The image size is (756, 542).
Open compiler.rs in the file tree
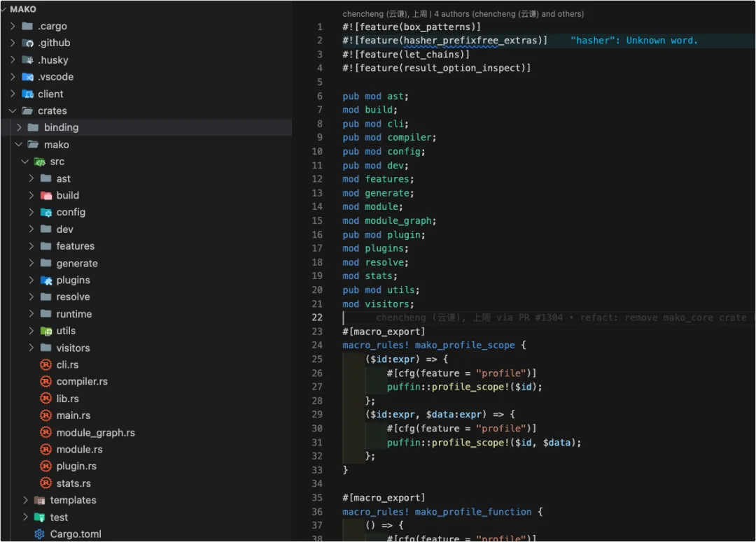[x=82, y=382]
